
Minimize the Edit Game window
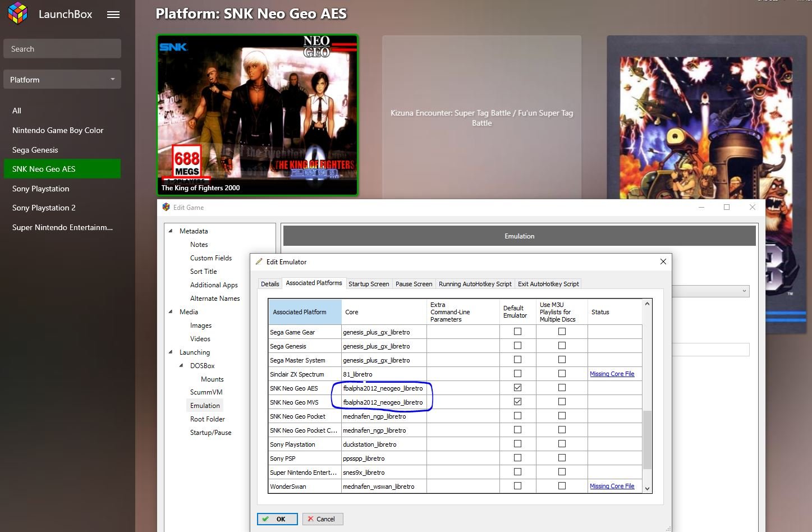point(701,207)
